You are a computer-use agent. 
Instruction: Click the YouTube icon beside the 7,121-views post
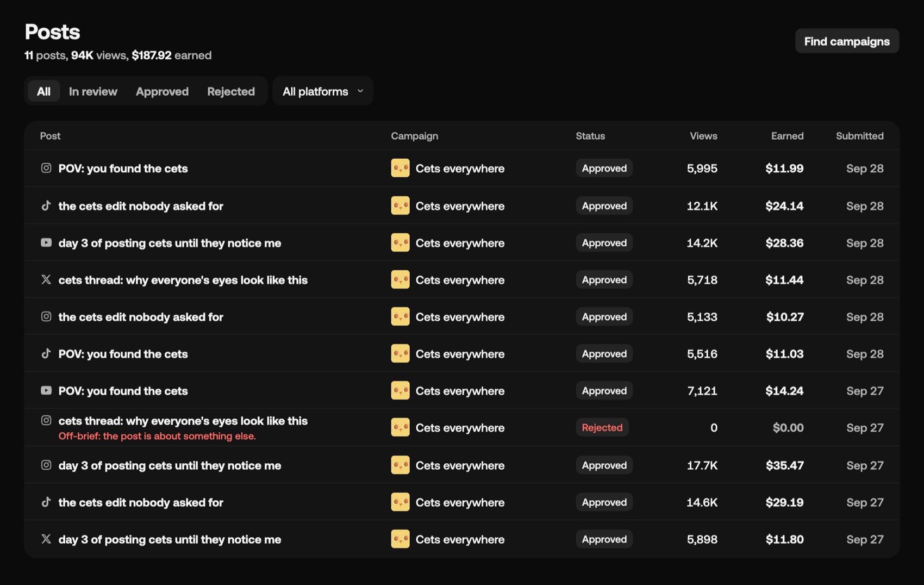[46, 390]
